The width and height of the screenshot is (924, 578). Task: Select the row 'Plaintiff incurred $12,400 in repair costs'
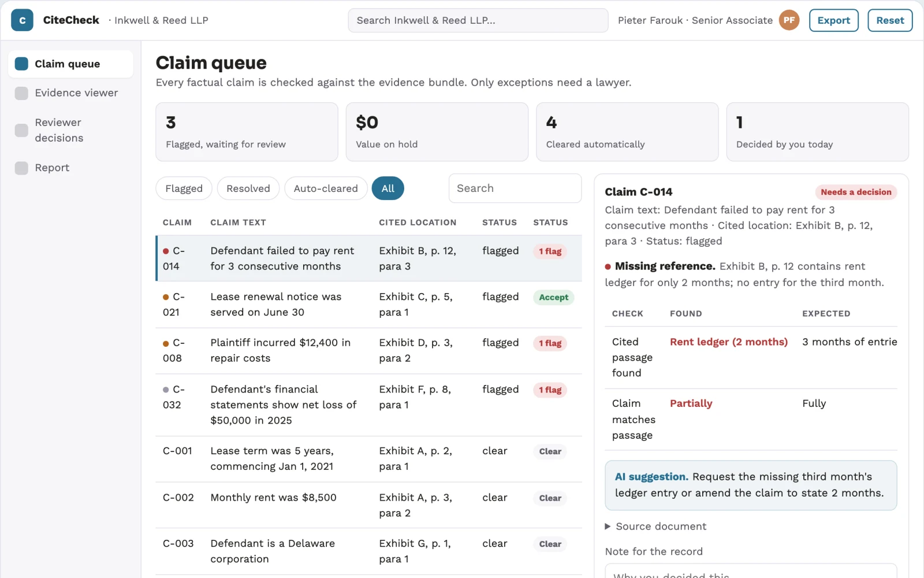(x=368, y=351)
